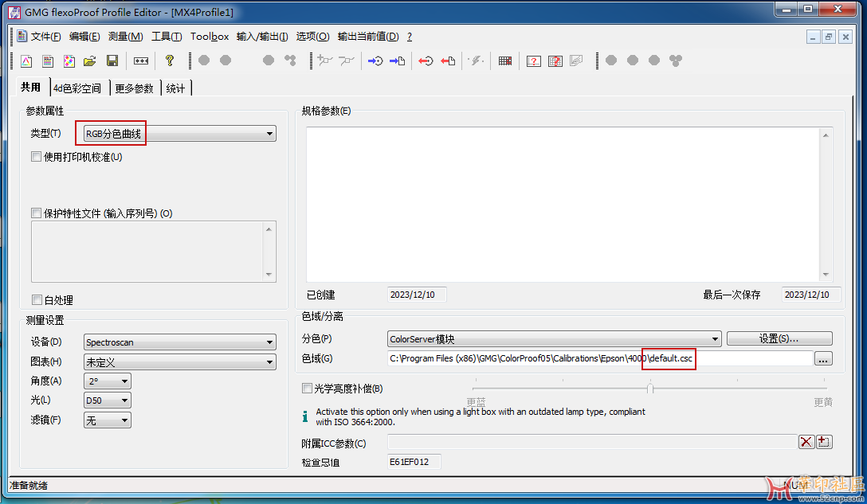Screen dimensions: 867x504
Task: Open the 文件 menu
Action: click(46, 37)
